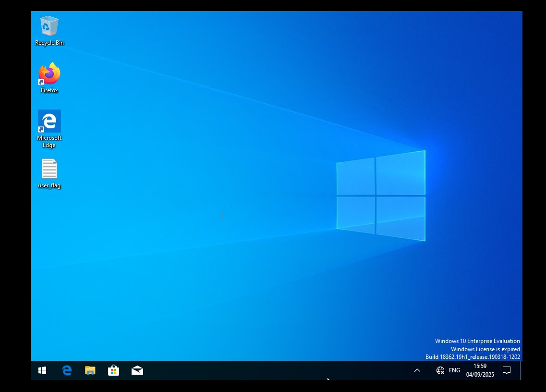Open the Windows Start menu
546x392 pixels.
tap(42, 370)
